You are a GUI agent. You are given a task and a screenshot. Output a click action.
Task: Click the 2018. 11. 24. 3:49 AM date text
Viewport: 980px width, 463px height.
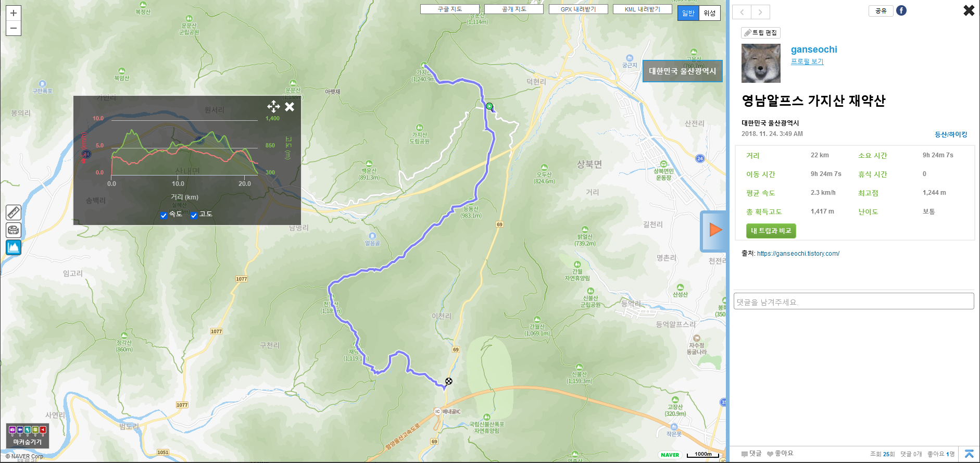[x=772, y=134]
